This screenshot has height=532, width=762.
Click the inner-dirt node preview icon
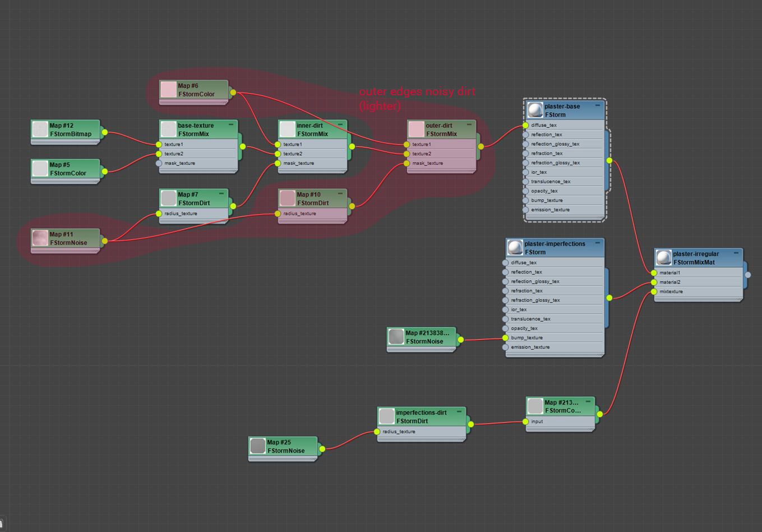[x=287, y=129]
